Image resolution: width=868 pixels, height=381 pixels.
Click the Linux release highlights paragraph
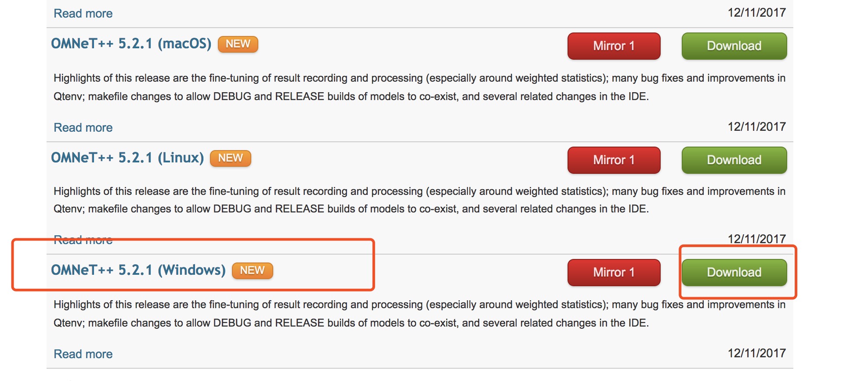click(351, 200)
